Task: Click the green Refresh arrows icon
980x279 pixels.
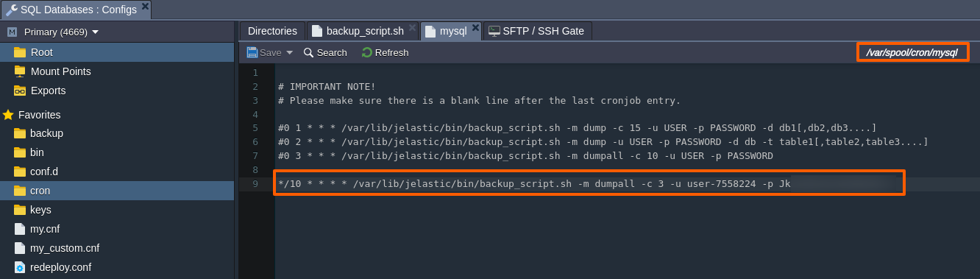Action: [x=366, y=52]
